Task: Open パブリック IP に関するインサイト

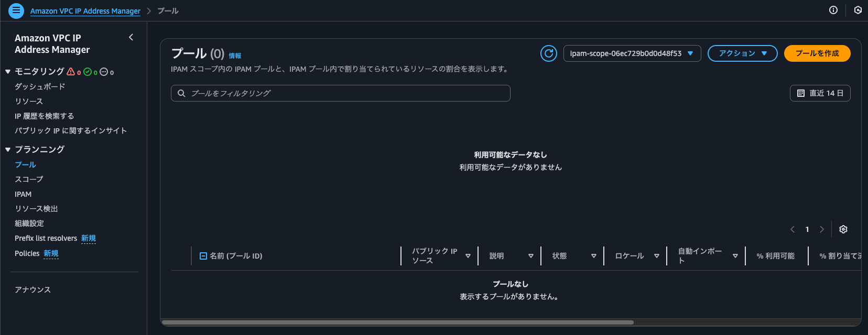Action: pos(71,130)
